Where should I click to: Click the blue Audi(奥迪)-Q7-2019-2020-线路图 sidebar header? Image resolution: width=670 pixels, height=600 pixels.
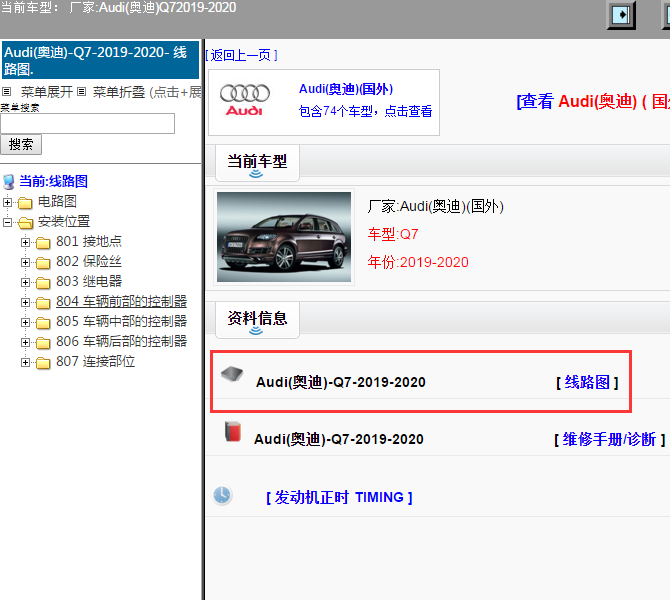click(x=100, y=60)
